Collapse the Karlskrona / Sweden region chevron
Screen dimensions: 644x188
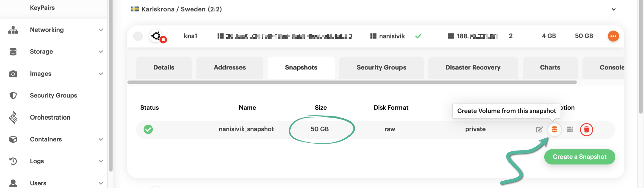click(614, 9)
